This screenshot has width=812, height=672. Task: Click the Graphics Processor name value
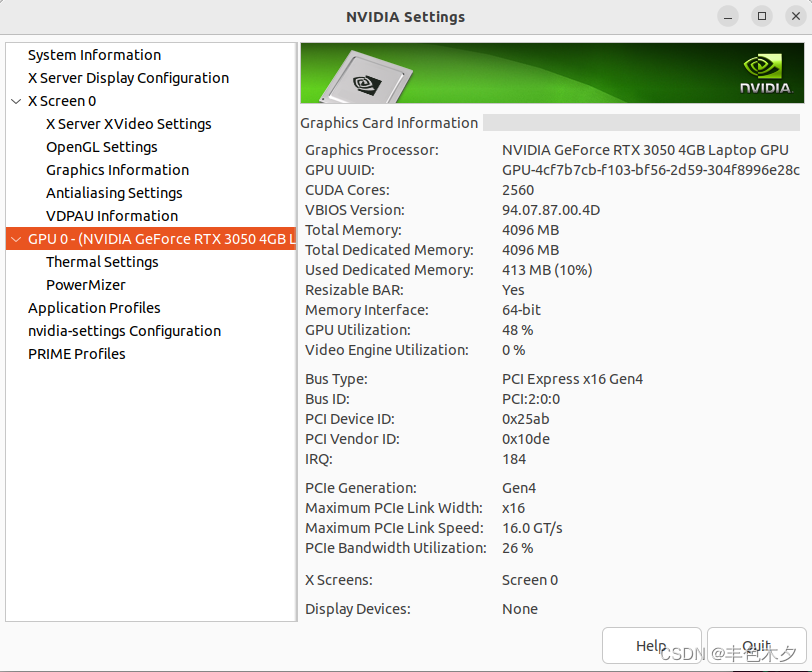[645, 150]
